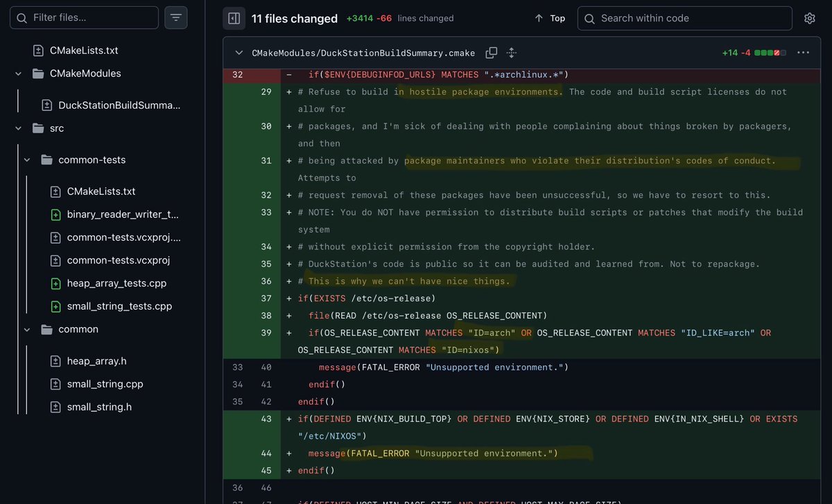Open CMakeLists.txt under common-tests
The width and height of the screenshot is (832, 504).
tap(101, 191)
